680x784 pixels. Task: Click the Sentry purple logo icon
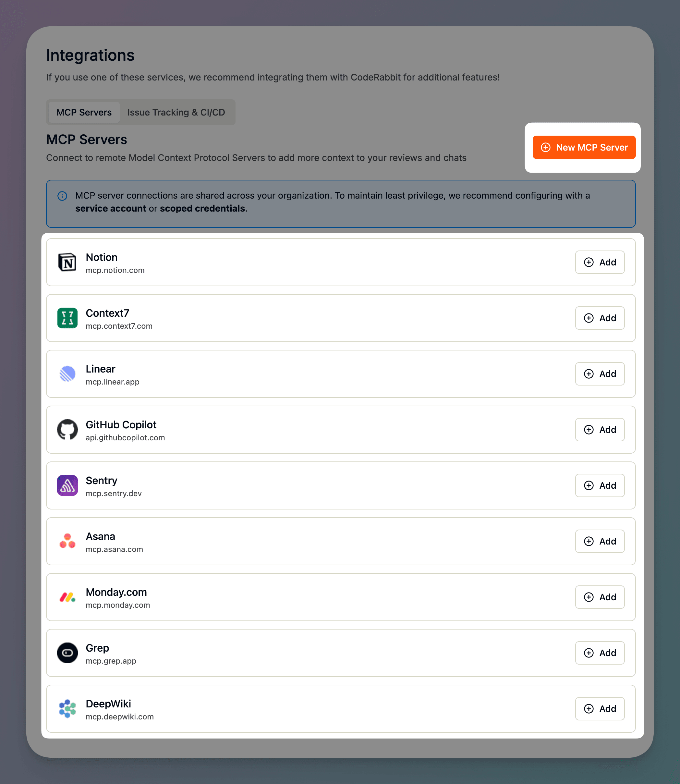pos(67,485)
